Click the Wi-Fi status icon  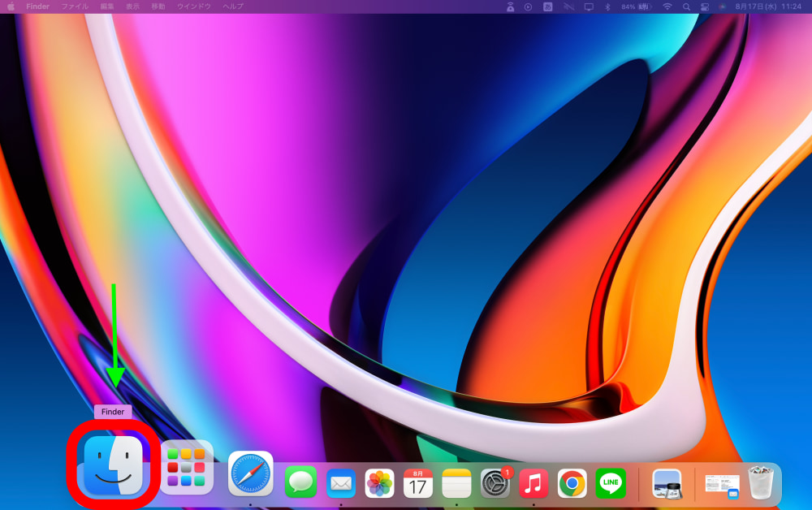(x=667, y=6)
